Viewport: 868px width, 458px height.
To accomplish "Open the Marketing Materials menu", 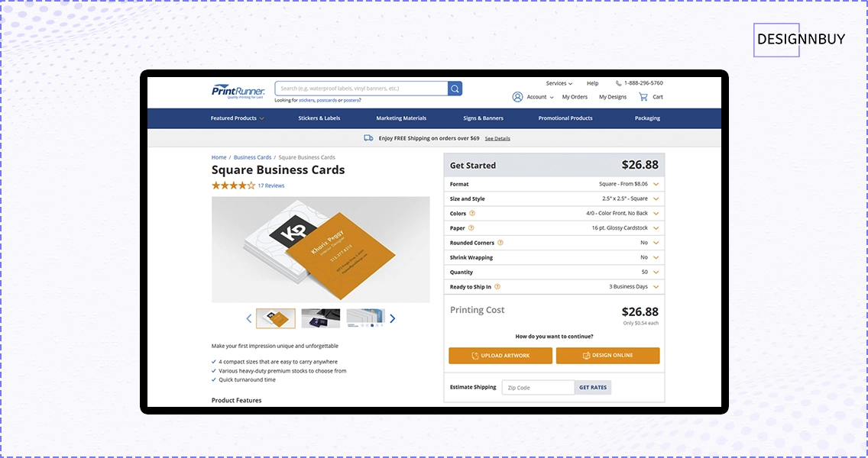I will pyautogui.click(x=401, y=118).
